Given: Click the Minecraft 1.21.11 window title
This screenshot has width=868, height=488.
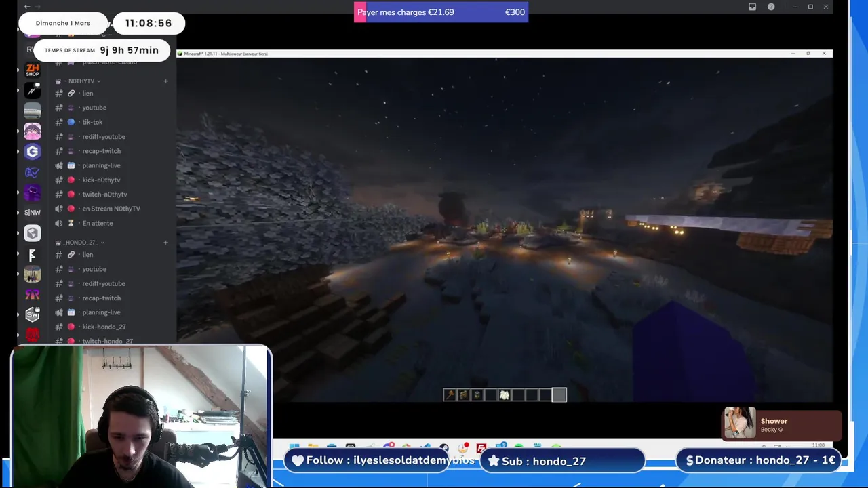Looking at the screenshot, I should click(x=226, y=54).
